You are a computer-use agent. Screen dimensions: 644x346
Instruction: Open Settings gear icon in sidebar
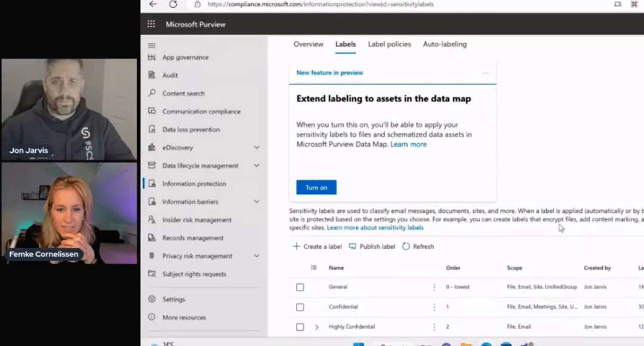click(152, 299)
